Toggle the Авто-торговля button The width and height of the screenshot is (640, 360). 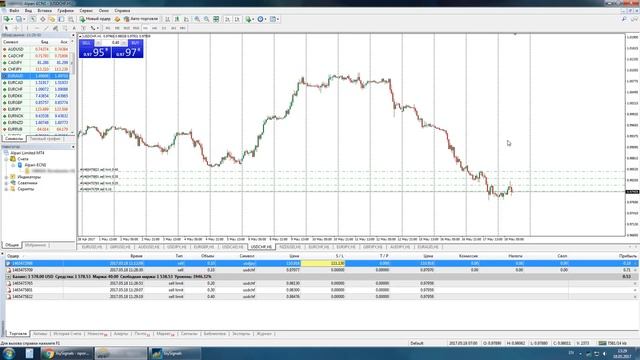pyautogui.click(x=141, y=19)
